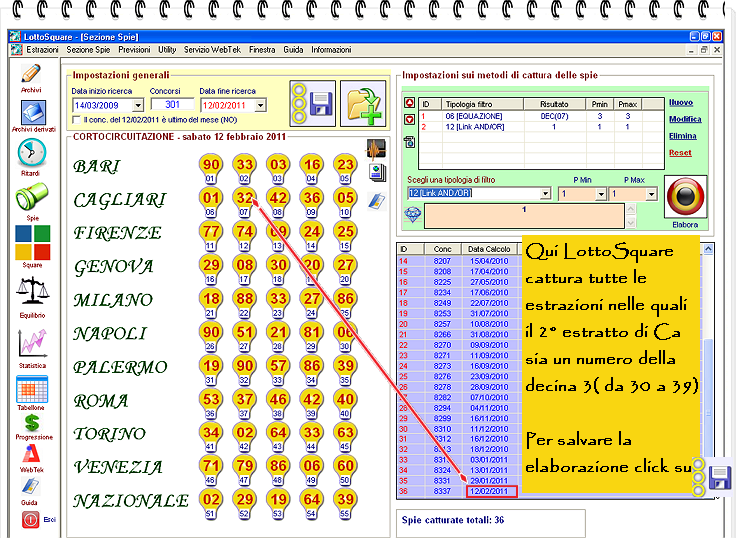The height and width of the screenshot is (538, 736).
Task: Click the red Reset link
Action: (680, 153)
